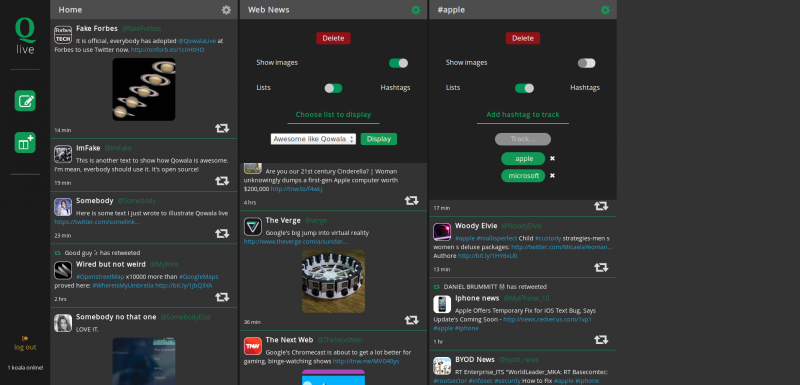Open the twitter.com/somelink link
The image size is (800, 385).
click(x=97, y=222)
